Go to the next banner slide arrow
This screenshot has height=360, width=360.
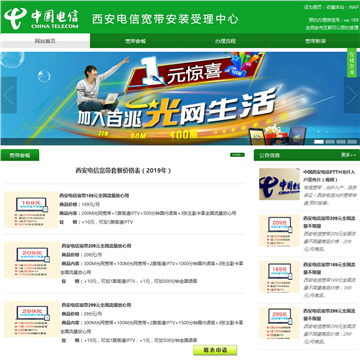pyautogui.click(x=352, y=95)
